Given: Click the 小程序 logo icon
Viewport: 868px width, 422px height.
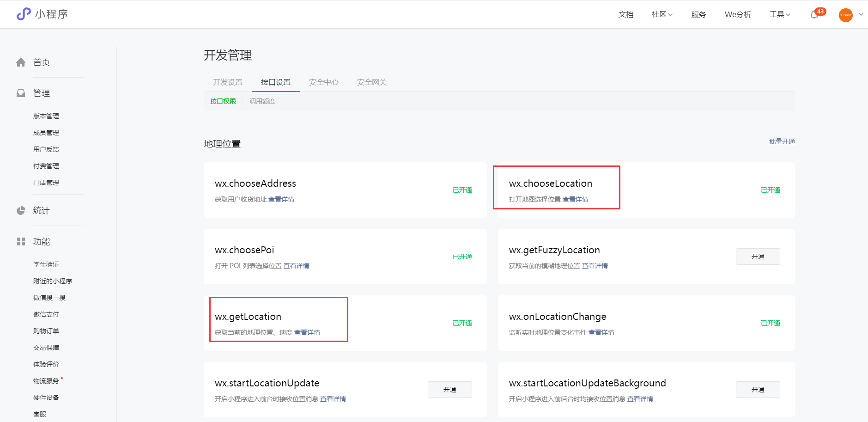Looking at the screenshot, I should point(24,14).
